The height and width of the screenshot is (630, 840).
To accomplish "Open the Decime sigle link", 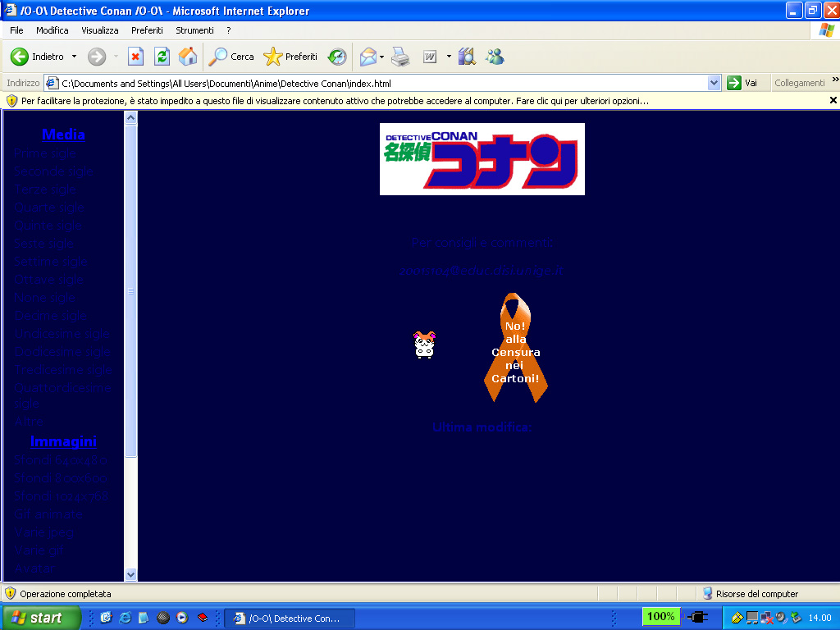I will click(x=51, y=316).
